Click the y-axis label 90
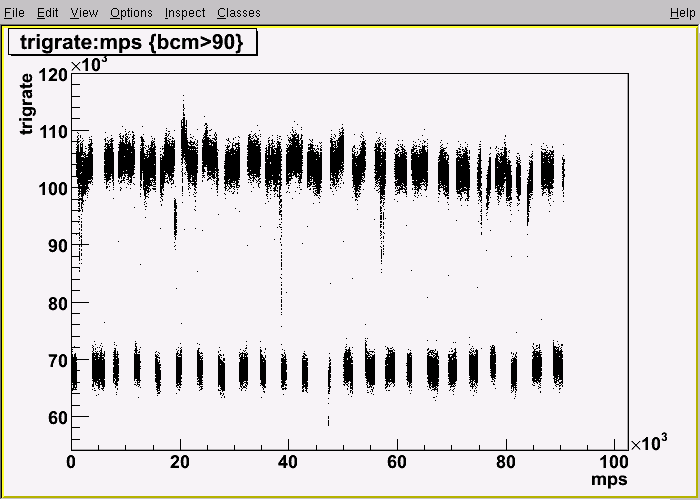 58,246
